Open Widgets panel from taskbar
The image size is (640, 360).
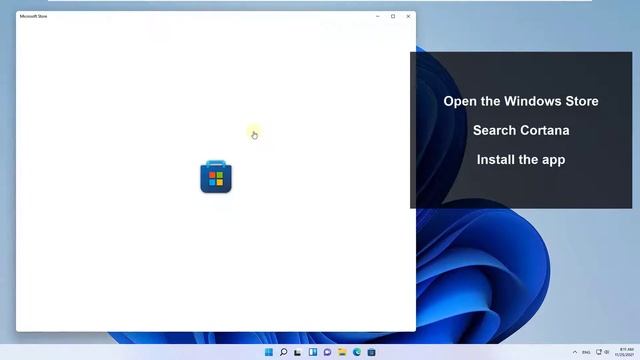click(313, 352)
